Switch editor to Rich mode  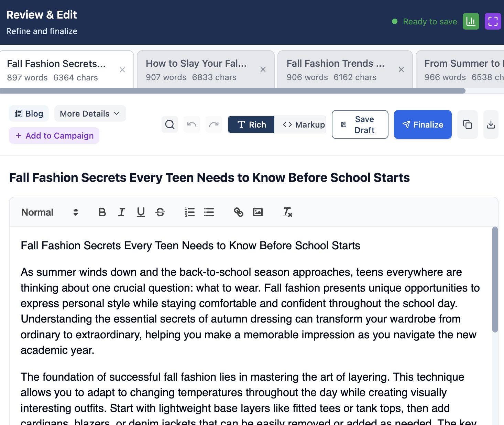pos(251,124)
